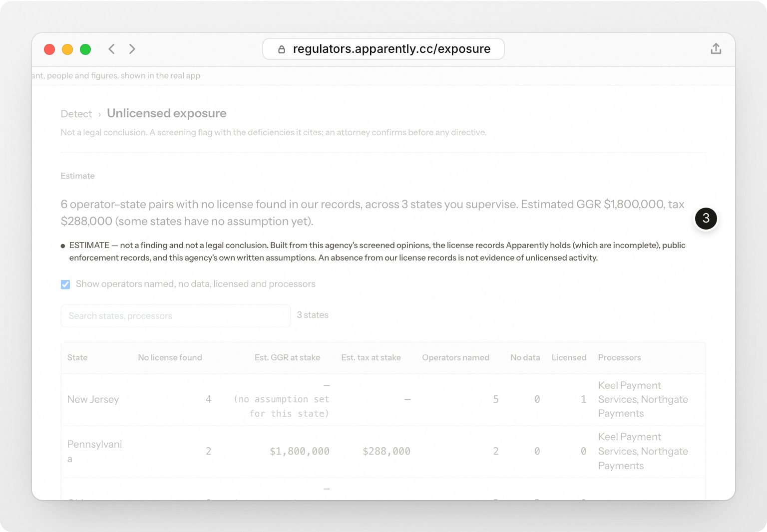The height and width of the screenshot is (532, 767).
Task: Select the Pennsylvania row name
Action: (94, 451)
